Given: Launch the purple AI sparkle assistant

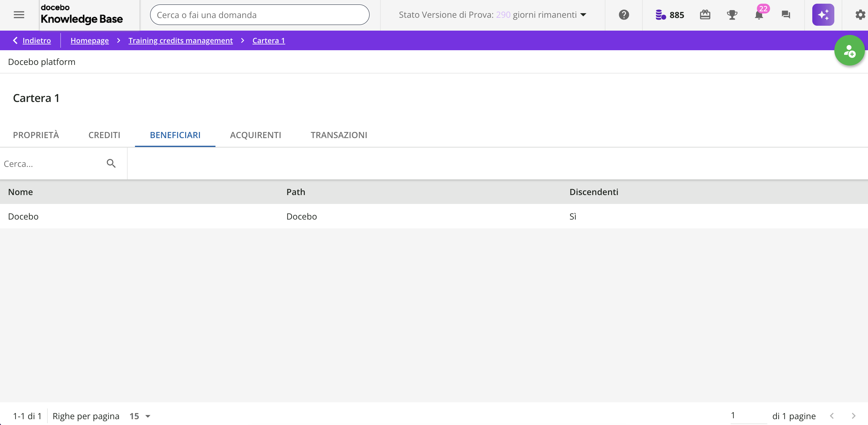Looking at the screenshot, I should 823,15.
